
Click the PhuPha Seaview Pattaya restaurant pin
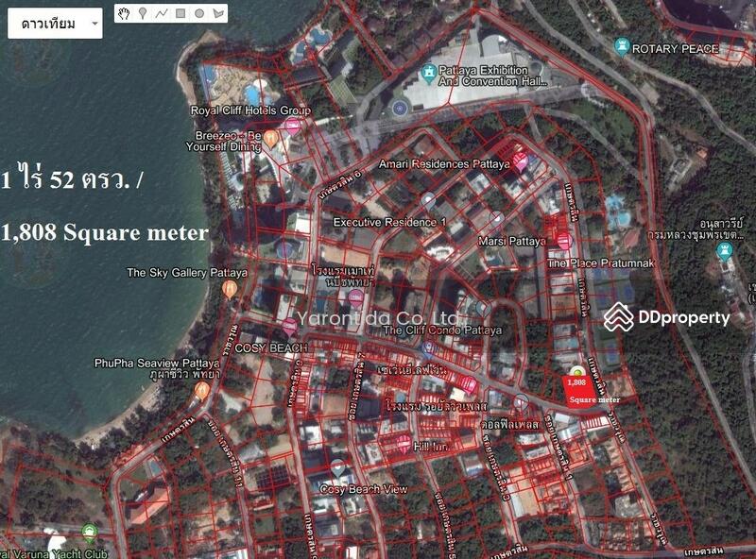click(201, 391)
